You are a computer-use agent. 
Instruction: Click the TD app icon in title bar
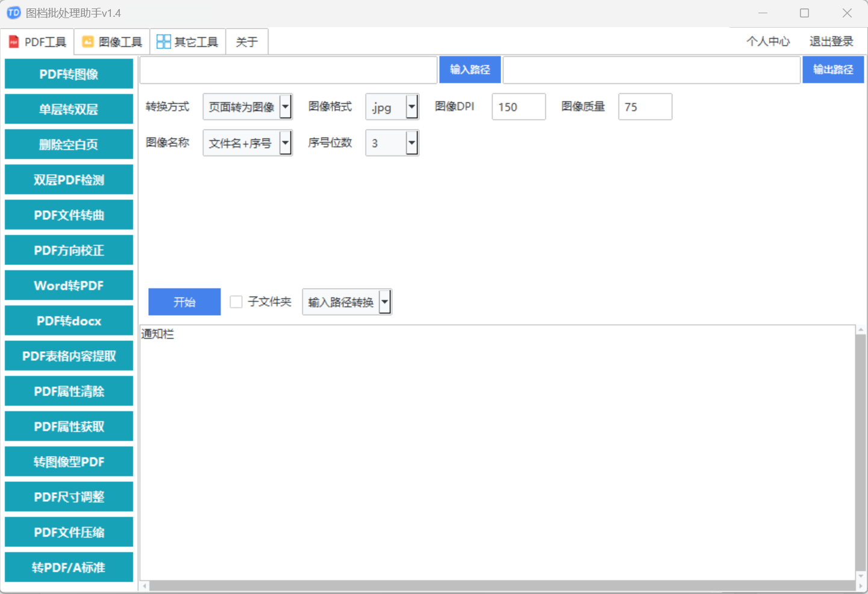(14, 13)
